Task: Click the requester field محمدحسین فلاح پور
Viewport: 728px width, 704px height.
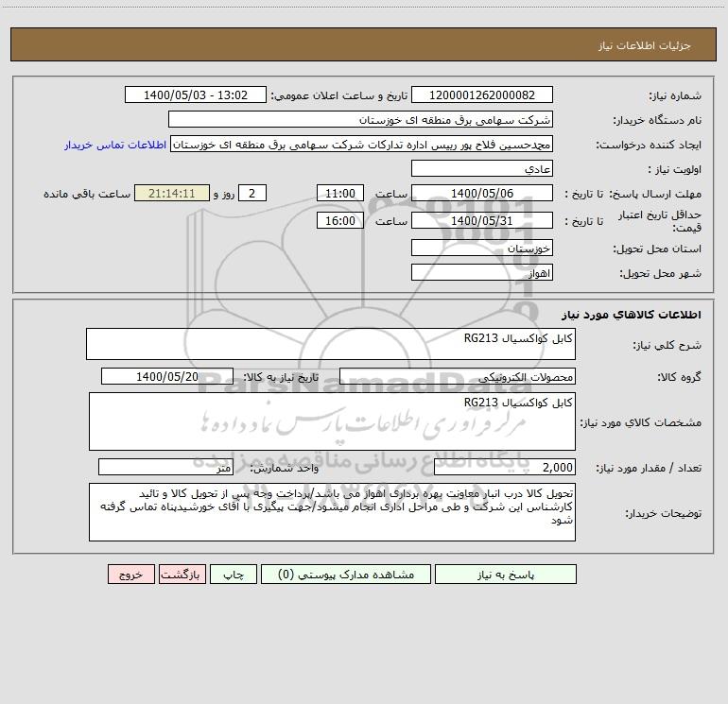Action: click(x=362, y=144)
